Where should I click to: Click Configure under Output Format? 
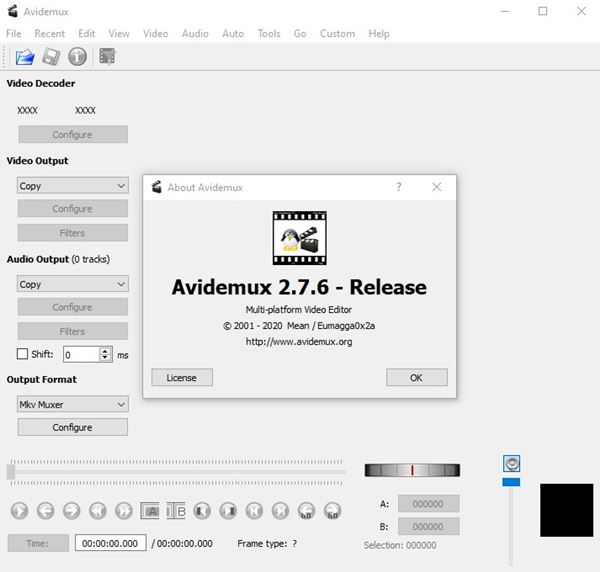(73, 427)
